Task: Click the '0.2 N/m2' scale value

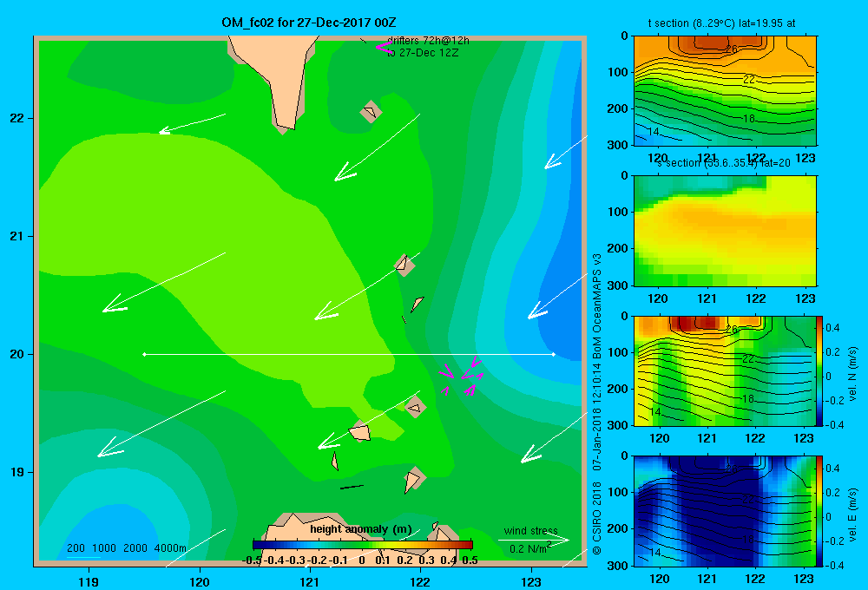Action: click(x=530, y=548)
